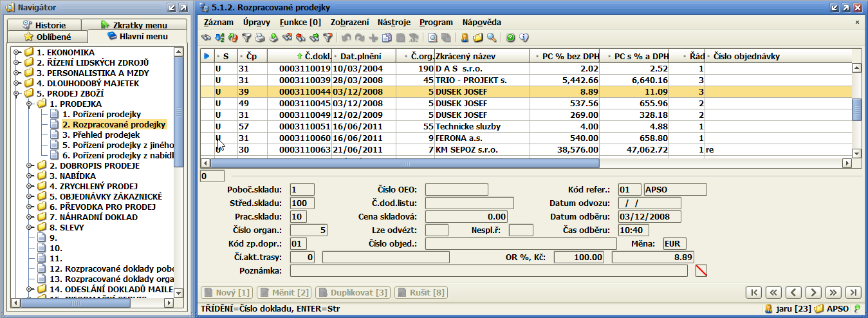Open the Nápověda menu
The image size is (868, 318).
(x=481, y=22)
